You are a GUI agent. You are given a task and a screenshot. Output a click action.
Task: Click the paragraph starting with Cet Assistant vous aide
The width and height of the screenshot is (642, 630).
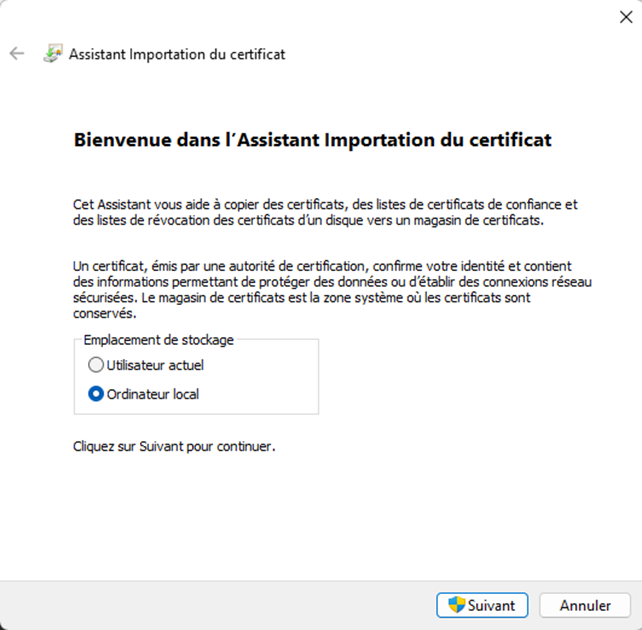(325, 212)
